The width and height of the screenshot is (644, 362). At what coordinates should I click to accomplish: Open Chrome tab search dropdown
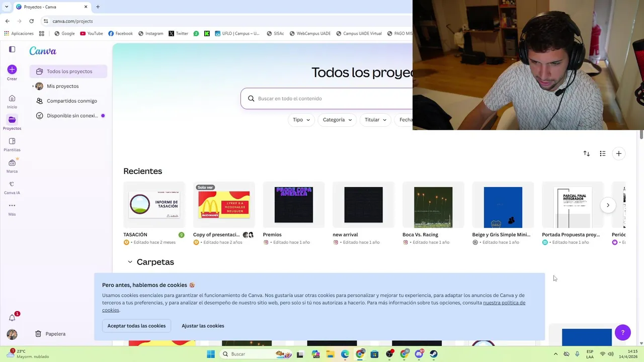pos(7,7)
